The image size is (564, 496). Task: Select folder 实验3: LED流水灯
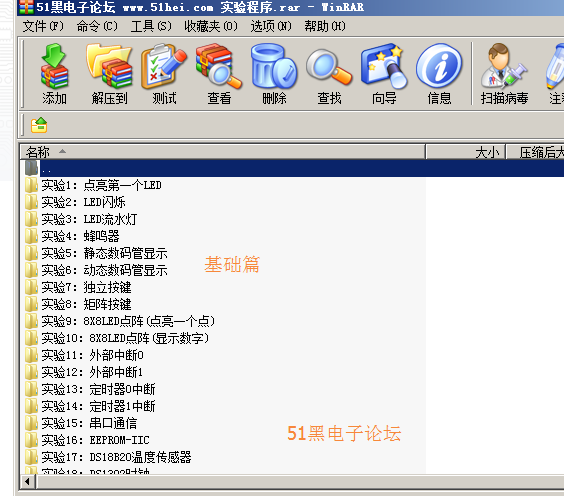pos(81,219)
